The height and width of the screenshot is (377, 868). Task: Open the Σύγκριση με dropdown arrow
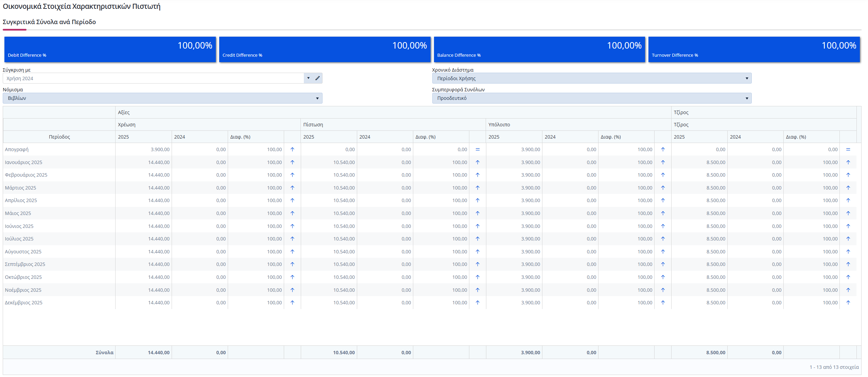[x=308, y=78]
